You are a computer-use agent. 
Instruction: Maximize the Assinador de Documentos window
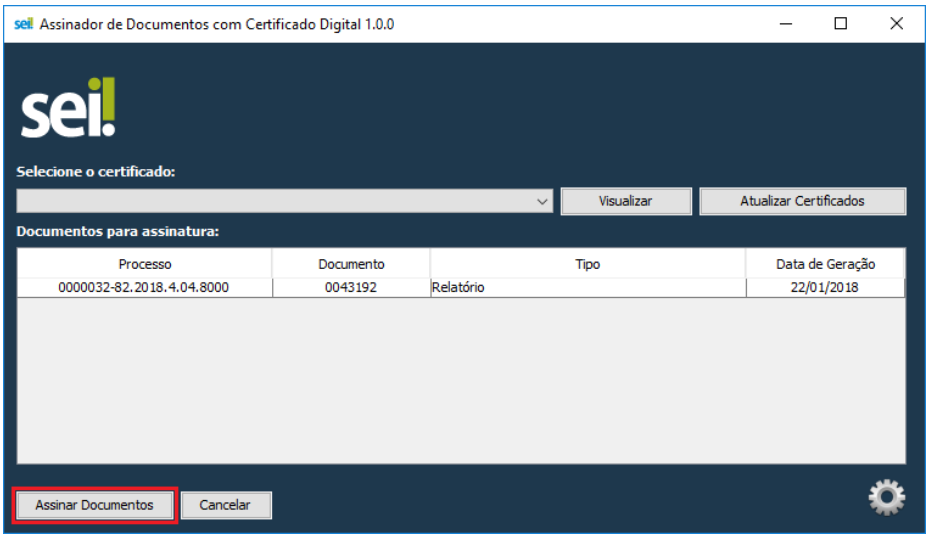coord(841,24)
